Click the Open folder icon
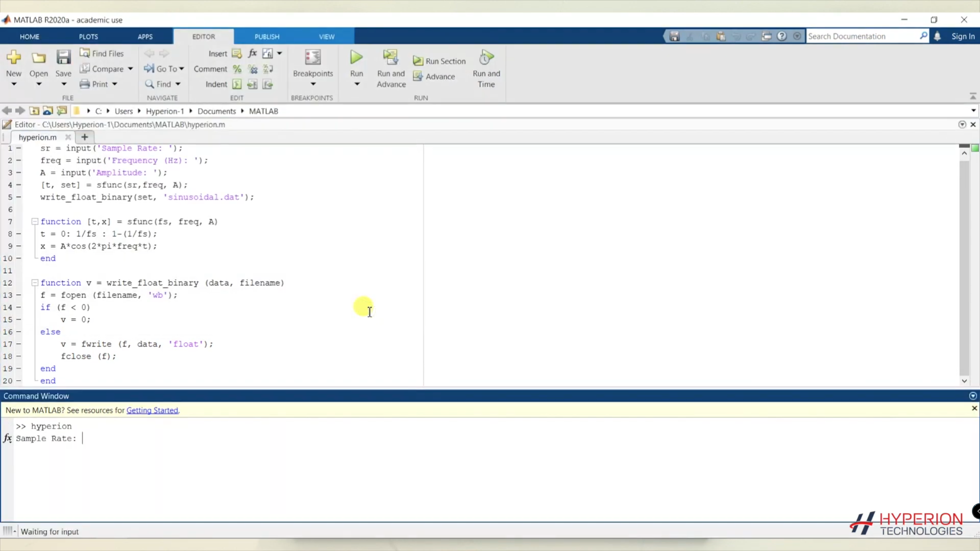The height and width of the screenshot is (551, 980). [x=39, y=57]
